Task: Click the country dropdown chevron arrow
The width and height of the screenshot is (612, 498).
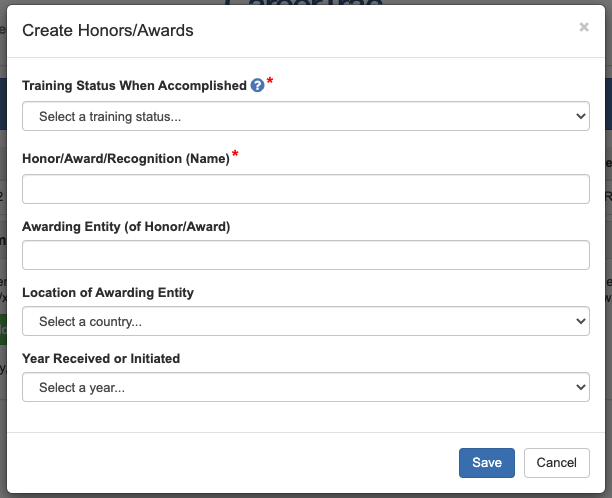Action: point(581,321)
